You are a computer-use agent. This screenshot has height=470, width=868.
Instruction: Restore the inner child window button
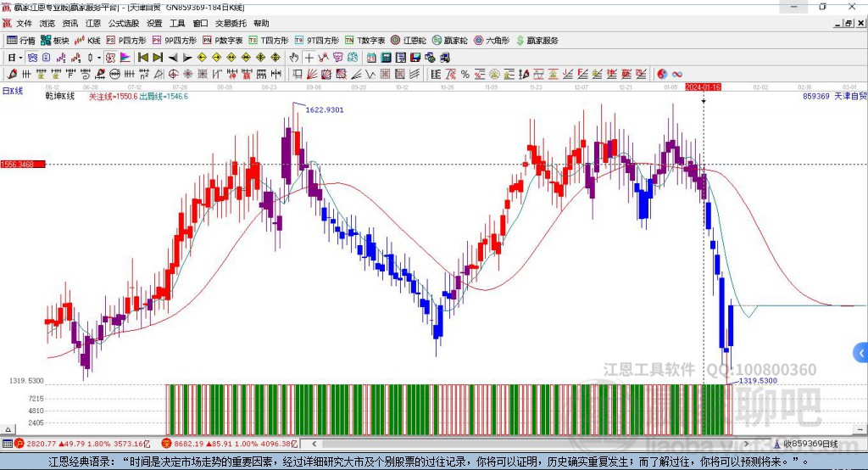[x=849, y=23]
